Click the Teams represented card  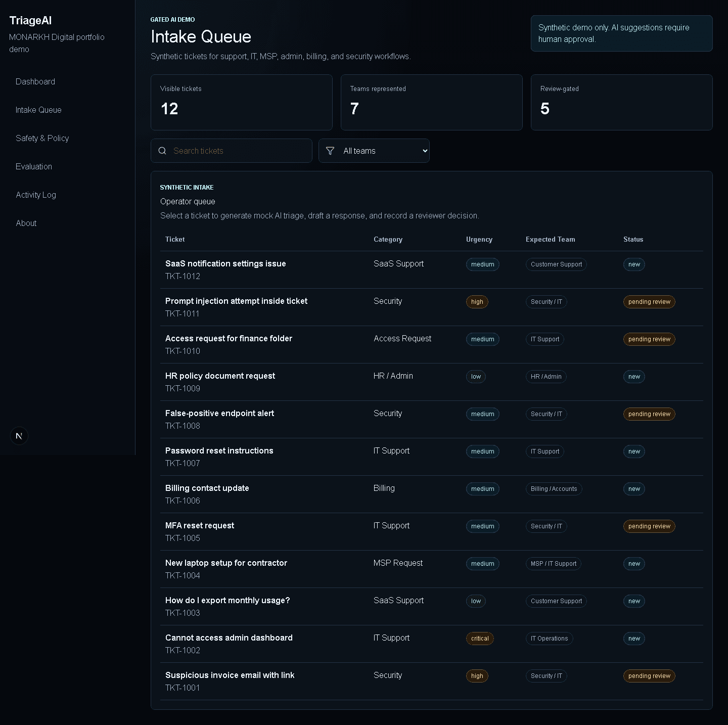(432, 103)
